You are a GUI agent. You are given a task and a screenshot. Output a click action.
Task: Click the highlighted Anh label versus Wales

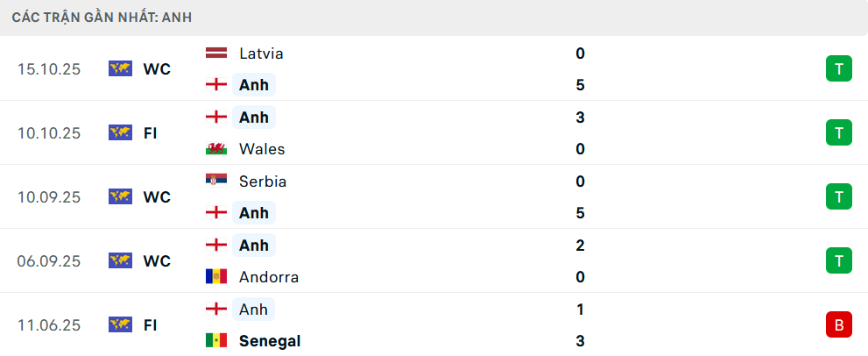pos(254,117)
